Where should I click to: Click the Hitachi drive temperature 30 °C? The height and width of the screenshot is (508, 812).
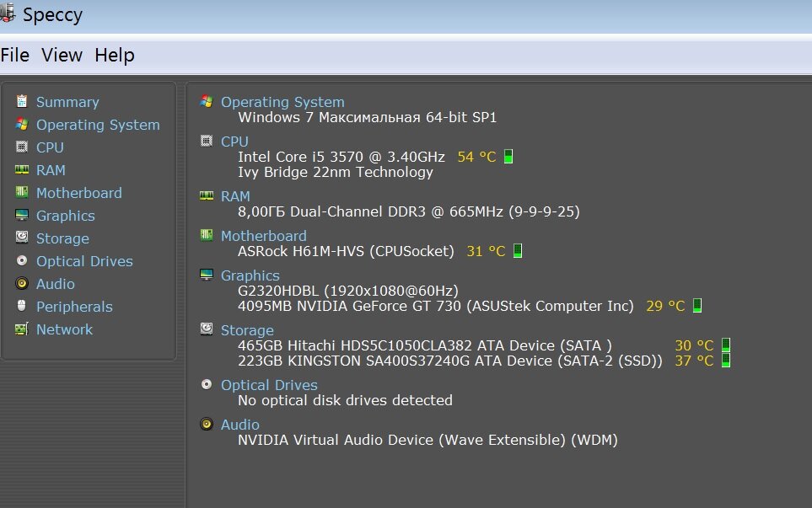pyautogui.click(x=695, y=345)
